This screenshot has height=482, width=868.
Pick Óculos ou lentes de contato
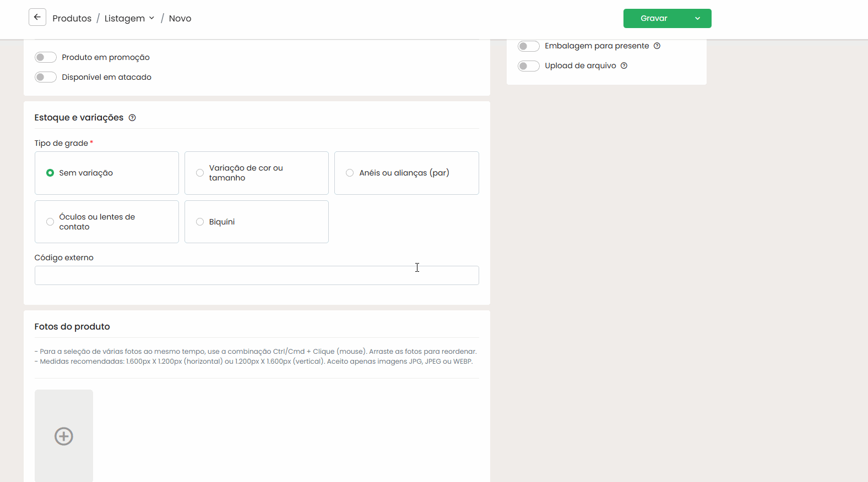[50, 222]
